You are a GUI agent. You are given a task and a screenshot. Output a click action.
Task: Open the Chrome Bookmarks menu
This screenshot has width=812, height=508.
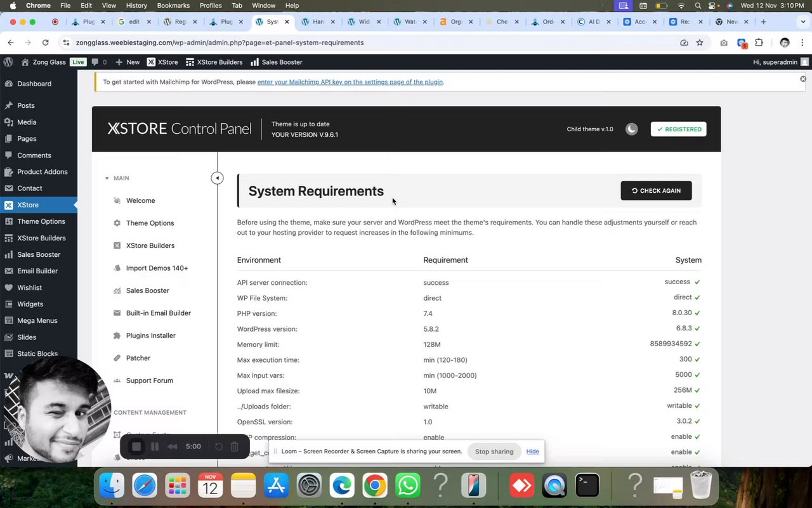173,5
